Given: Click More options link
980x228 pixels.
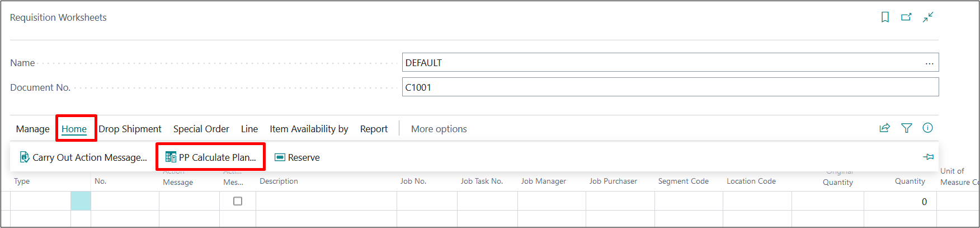Looking at the screenshot, I should [439, 129].
